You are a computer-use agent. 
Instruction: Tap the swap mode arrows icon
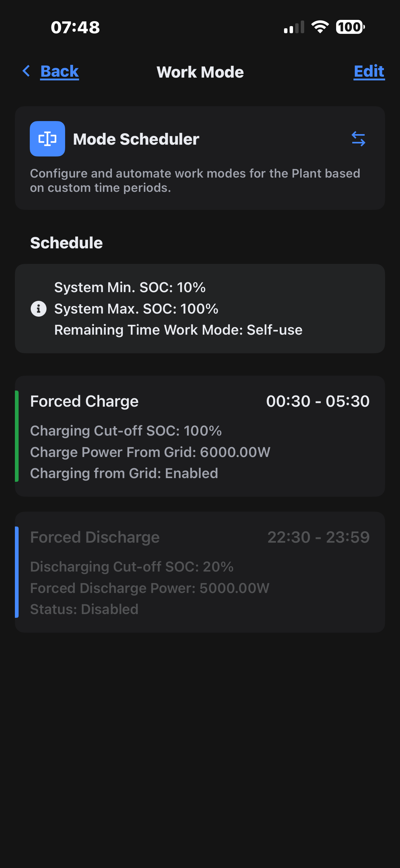(x=358, y=139)
